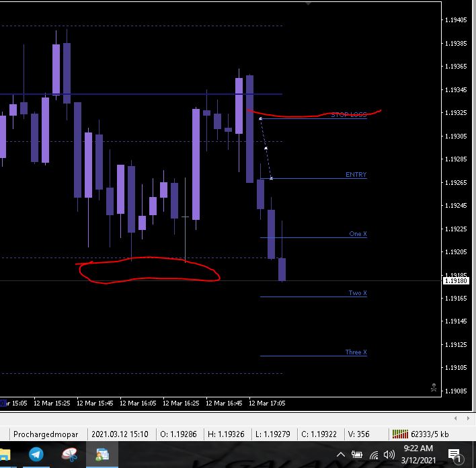The height and width of the screenshot is (468, 476).
Task: Select the Two X target label
Action: (357, 292)
